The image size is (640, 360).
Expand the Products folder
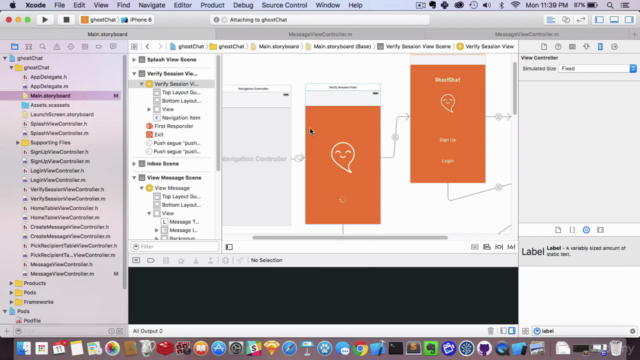11,283
